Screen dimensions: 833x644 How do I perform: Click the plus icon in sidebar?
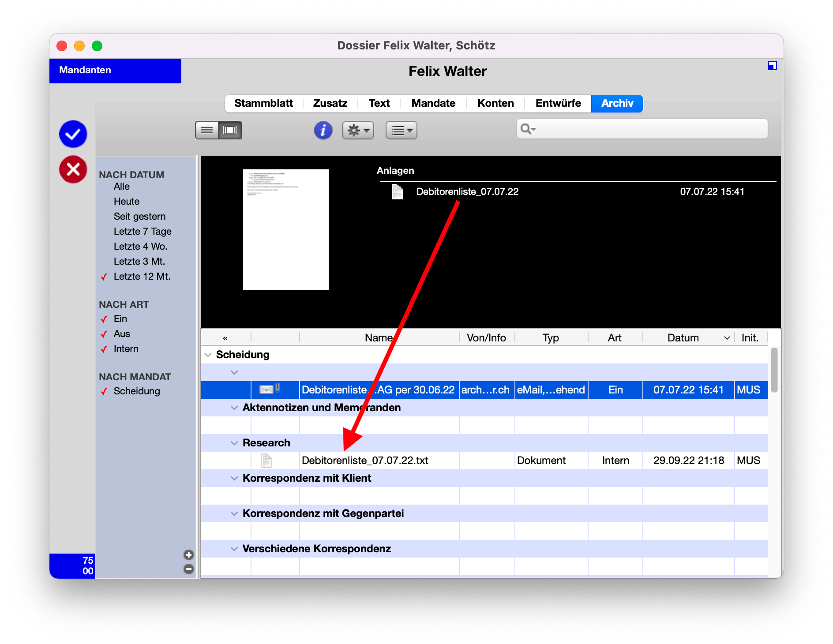coord(189,555)
